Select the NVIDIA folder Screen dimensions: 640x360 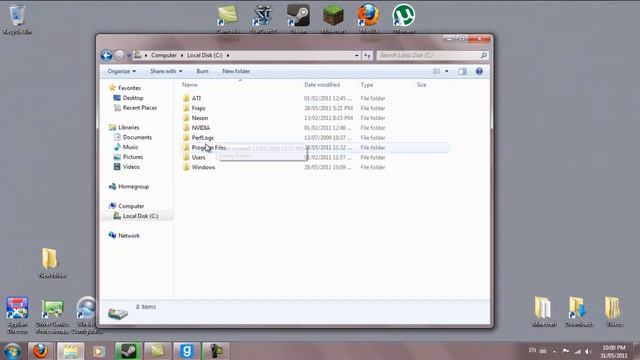(201, 128)
